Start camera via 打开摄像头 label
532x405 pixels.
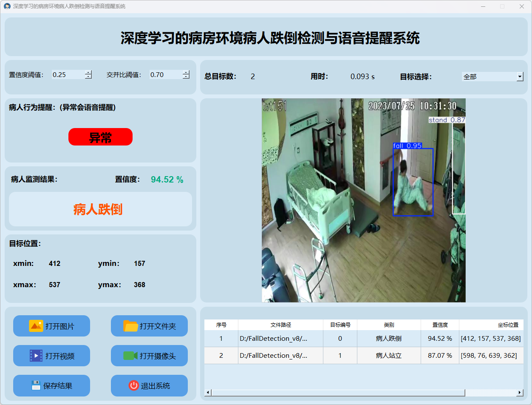[158, 356]
